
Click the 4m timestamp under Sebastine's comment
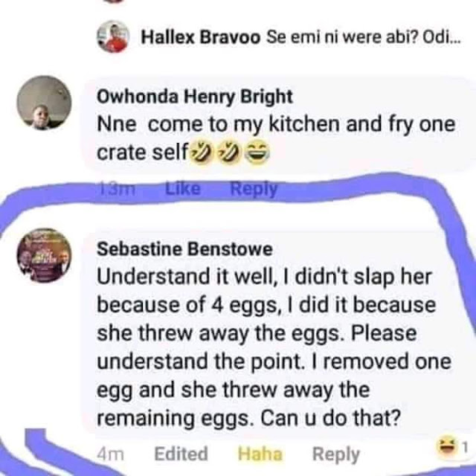click(x=111, y=454)
